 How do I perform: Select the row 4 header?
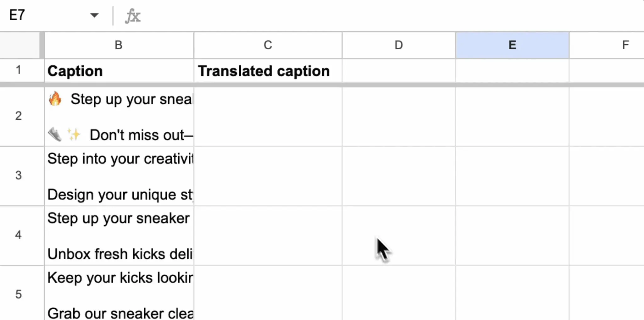coord(19,235)
